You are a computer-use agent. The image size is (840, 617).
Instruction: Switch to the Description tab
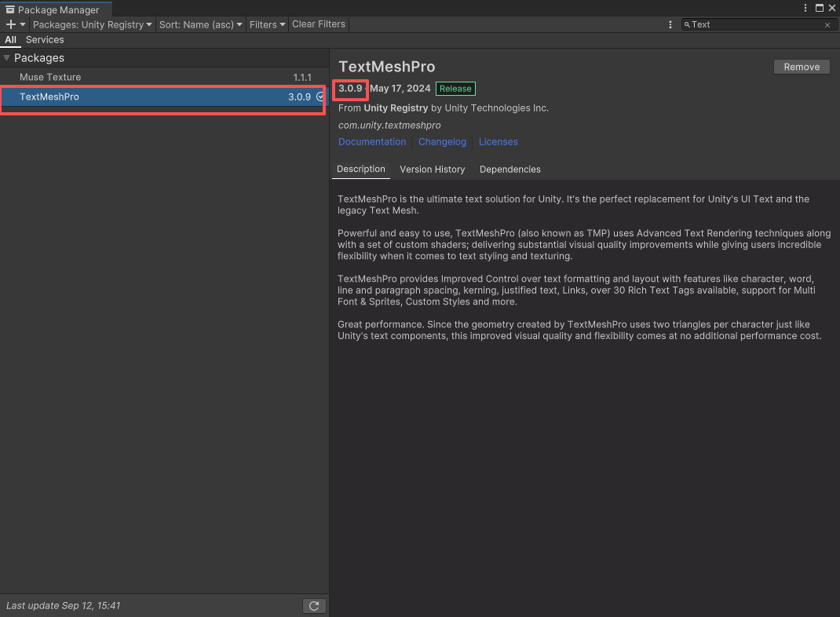point(361,170)
